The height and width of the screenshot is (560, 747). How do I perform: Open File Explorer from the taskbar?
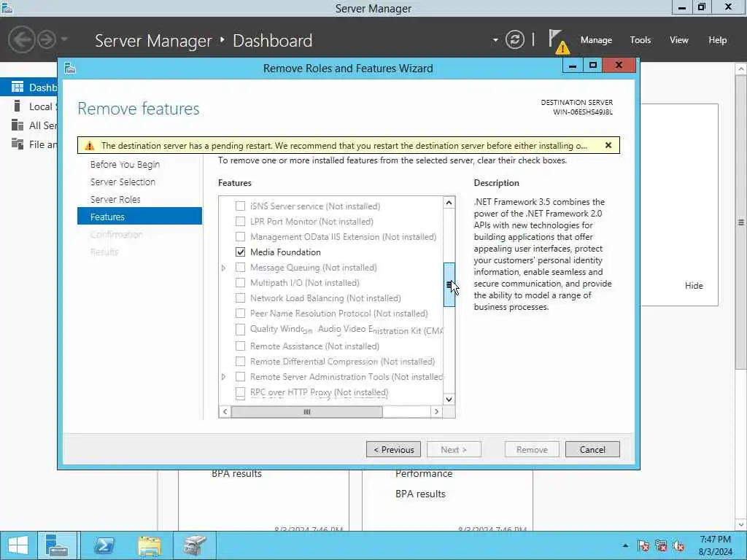tap(149, 545)
